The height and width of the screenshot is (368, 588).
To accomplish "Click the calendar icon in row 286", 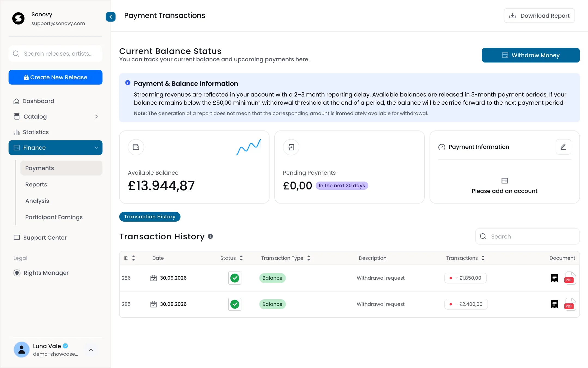I will (154, 278).
